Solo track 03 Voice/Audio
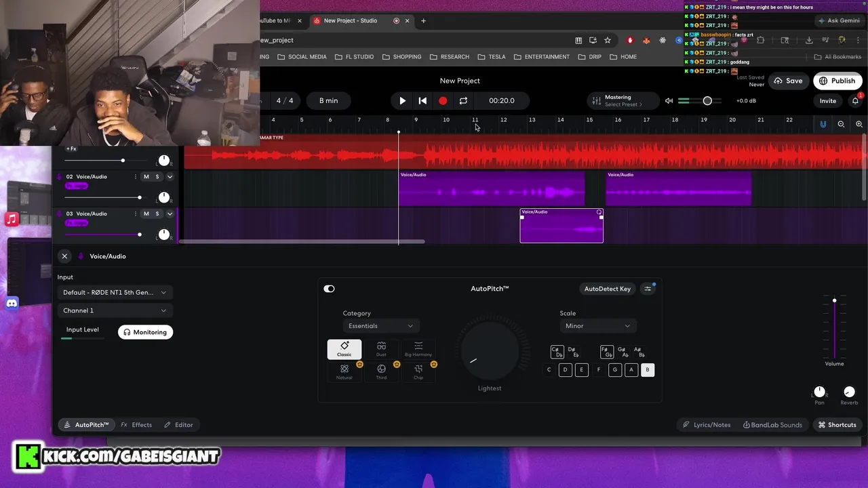The height and width of the screenshot is (488, 868). (157, 213)
